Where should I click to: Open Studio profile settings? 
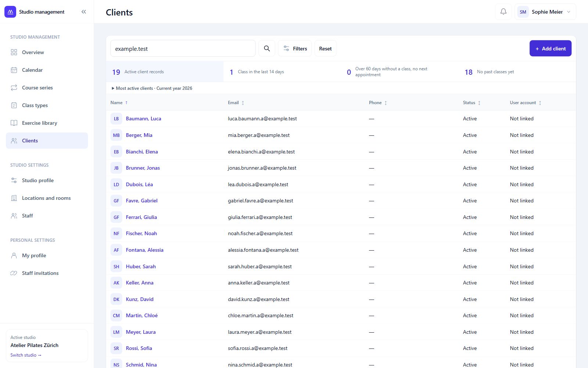coord(47,180)
